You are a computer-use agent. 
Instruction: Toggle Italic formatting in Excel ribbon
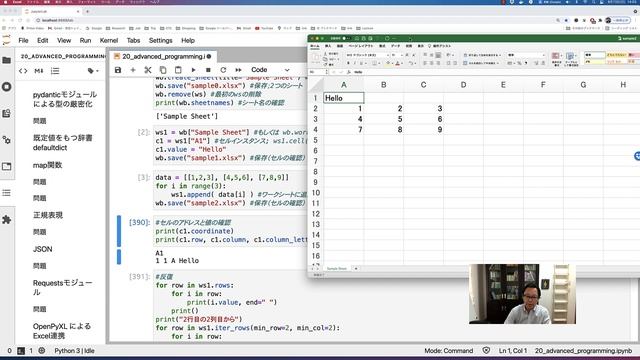click(x=354, y=63)
